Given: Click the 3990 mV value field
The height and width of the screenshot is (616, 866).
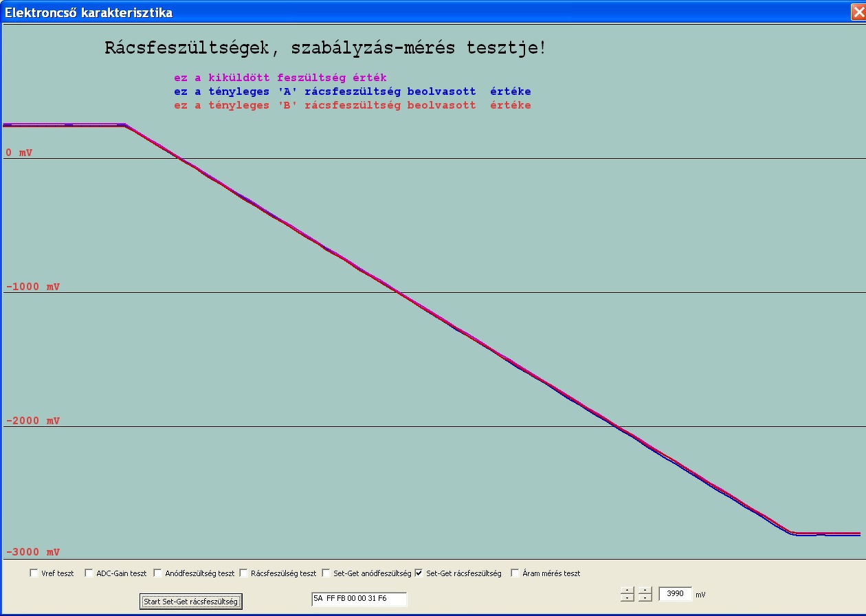Looking at the screenshot, I should (x=675, y=594).
